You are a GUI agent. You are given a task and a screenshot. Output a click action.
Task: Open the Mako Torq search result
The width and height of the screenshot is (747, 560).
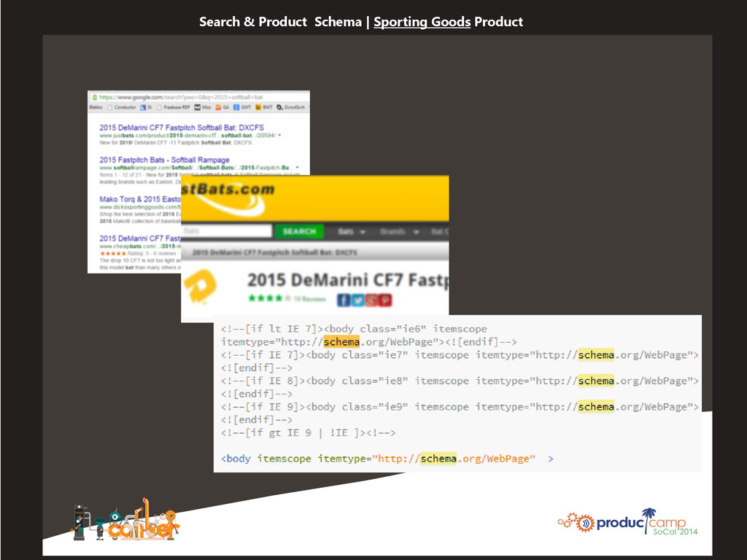point(140,199)
